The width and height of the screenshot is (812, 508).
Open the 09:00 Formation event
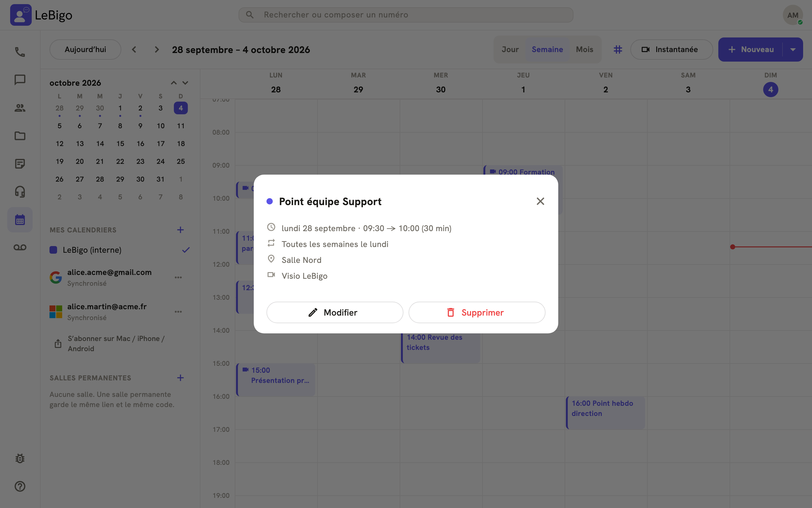(523, 170)
